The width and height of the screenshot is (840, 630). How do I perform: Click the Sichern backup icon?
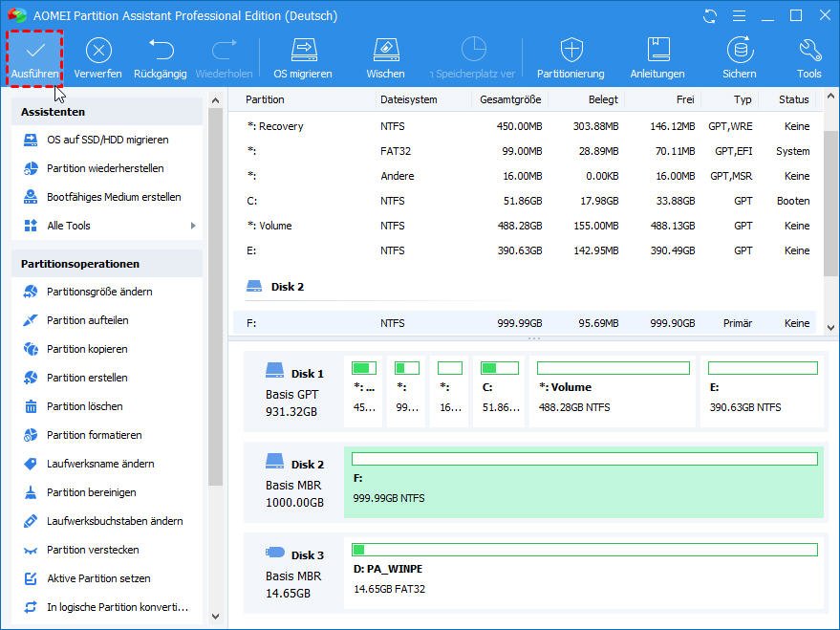click(739, 51)
